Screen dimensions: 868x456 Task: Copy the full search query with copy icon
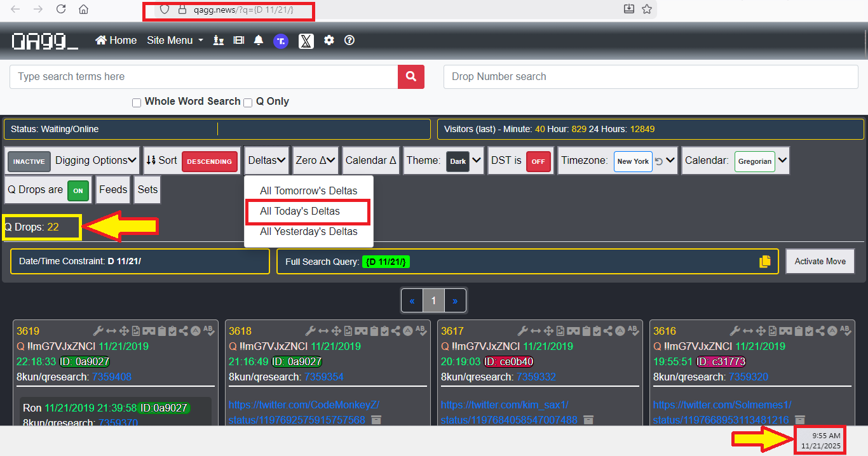coord(765,262)
